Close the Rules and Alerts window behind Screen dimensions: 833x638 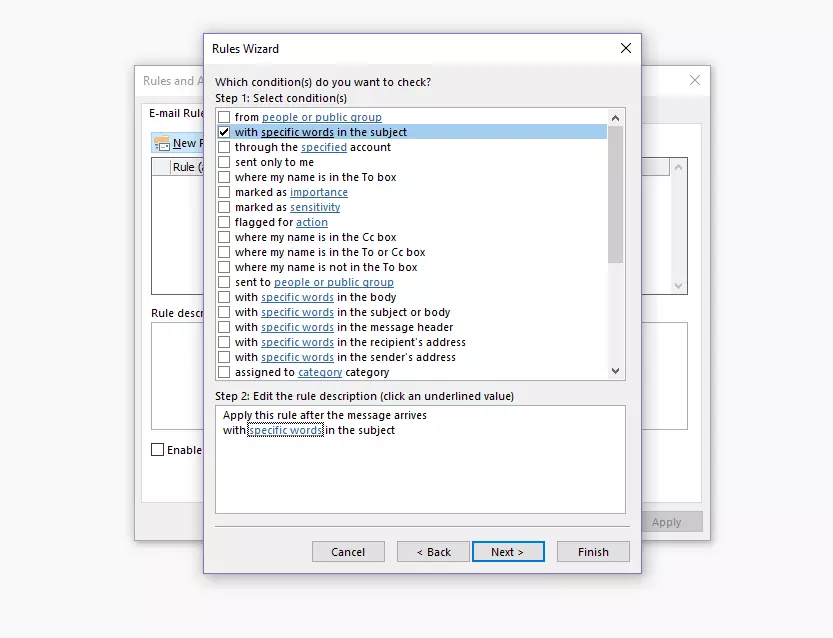(694, 80)
